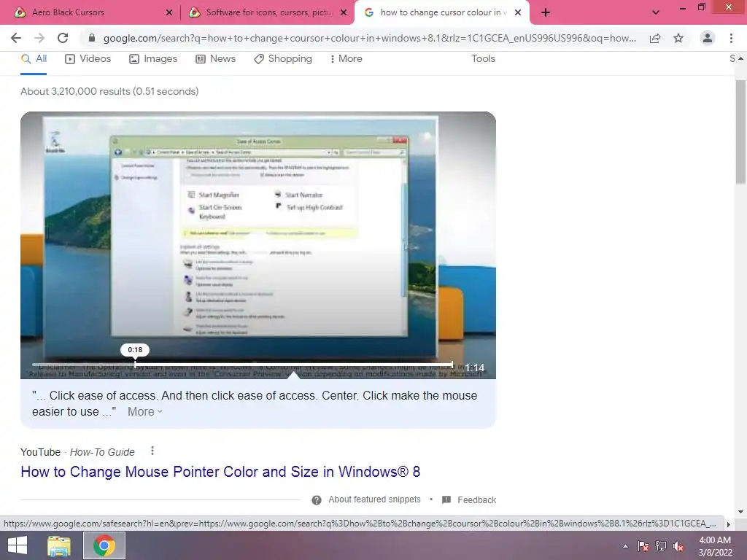Image resolution: width=747 pixels, height=560 pixels.
Task: Show hidden system tray icons
Action: (625, 546)
